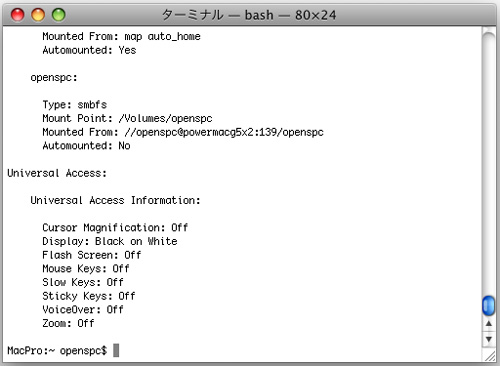Click the 'Sticky Keys: Off' line
The height and width of the screenshot is (366, 500).
pos(89,296)
